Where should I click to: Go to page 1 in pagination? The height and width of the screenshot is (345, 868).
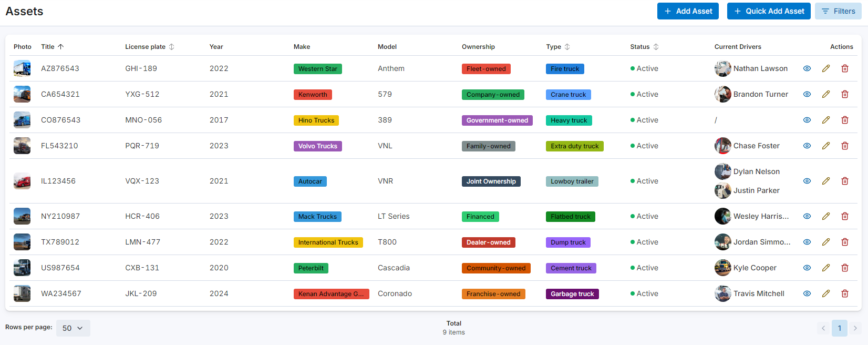tap(839, 328)
